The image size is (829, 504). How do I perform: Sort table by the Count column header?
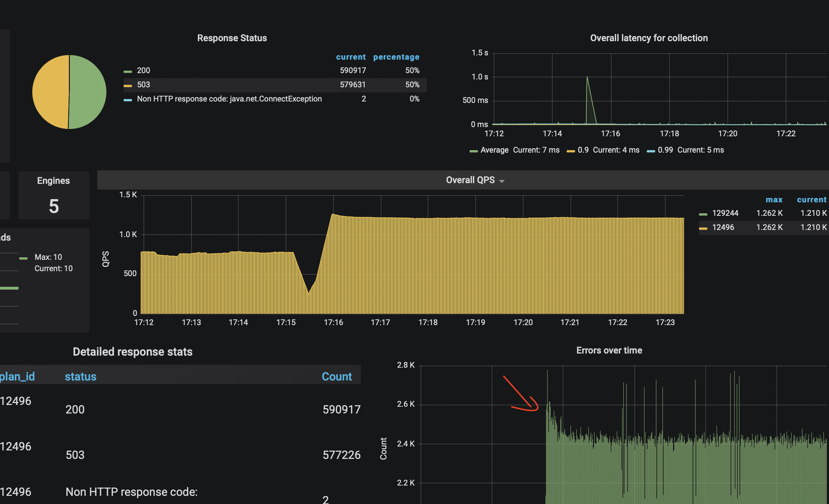[336, 377]
